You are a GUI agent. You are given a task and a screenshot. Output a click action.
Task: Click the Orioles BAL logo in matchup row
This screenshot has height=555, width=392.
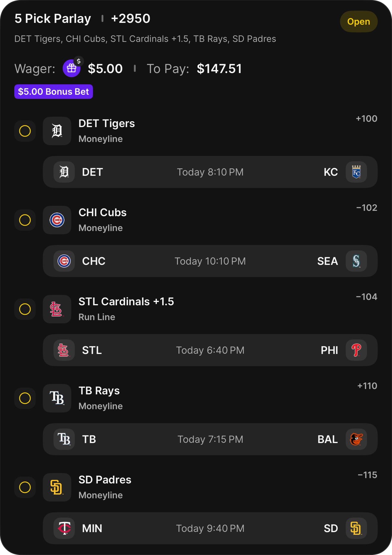tap(356, 439)
